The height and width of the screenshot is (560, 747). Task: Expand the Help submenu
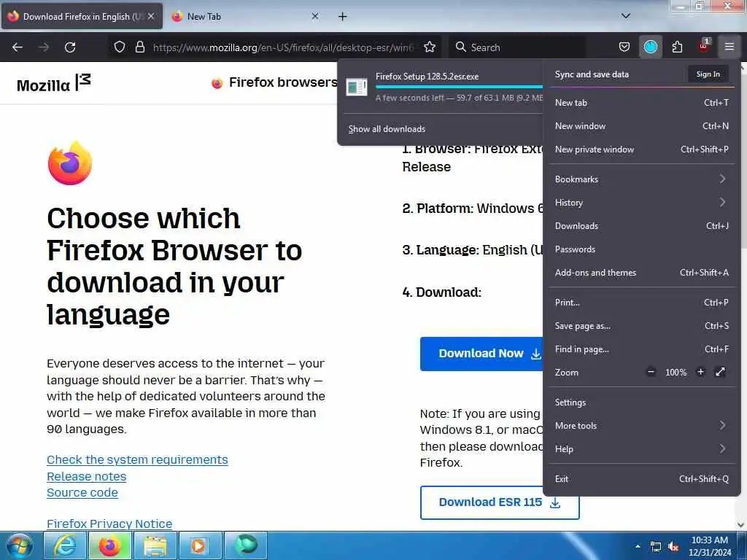click(x=642, y=448)
